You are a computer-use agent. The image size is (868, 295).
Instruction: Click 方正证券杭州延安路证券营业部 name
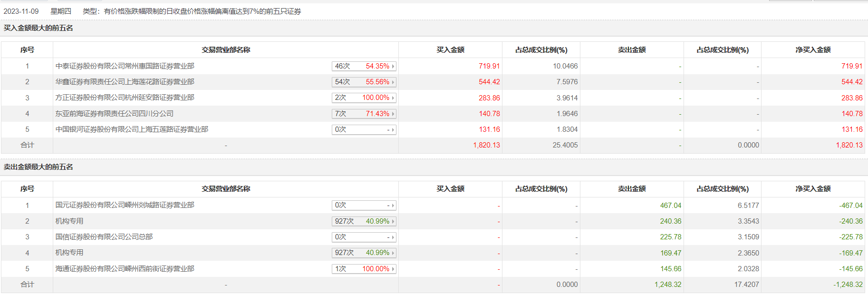[x=125, y=98]
